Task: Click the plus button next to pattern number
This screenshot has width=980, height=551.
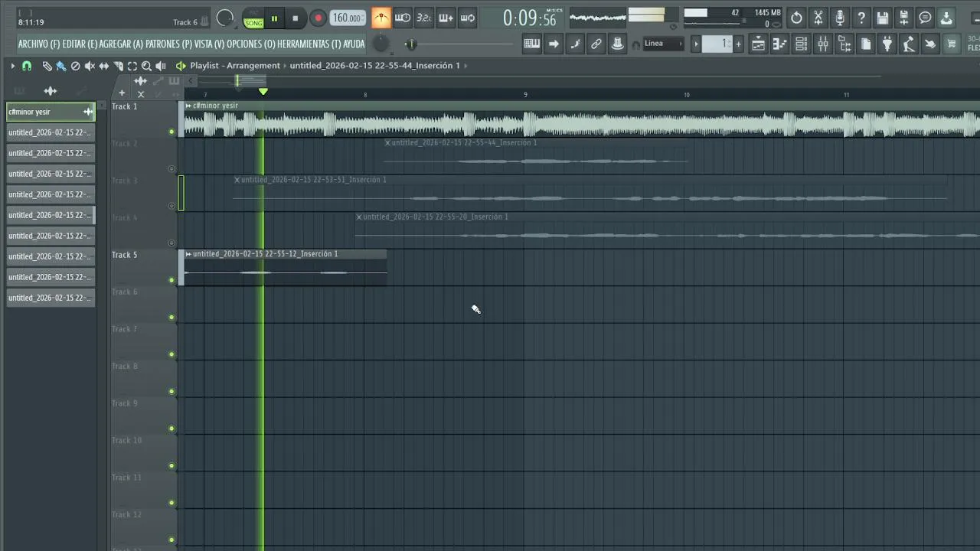Action: pyautogui.click(x=738, y=44)
